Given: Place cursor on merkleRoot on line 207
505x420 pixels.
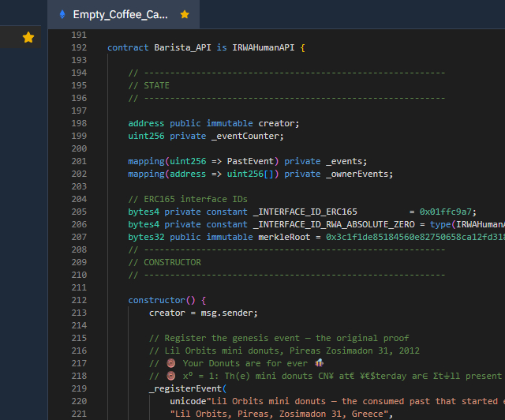Looking at the screenshot, I should coord(284,237).
